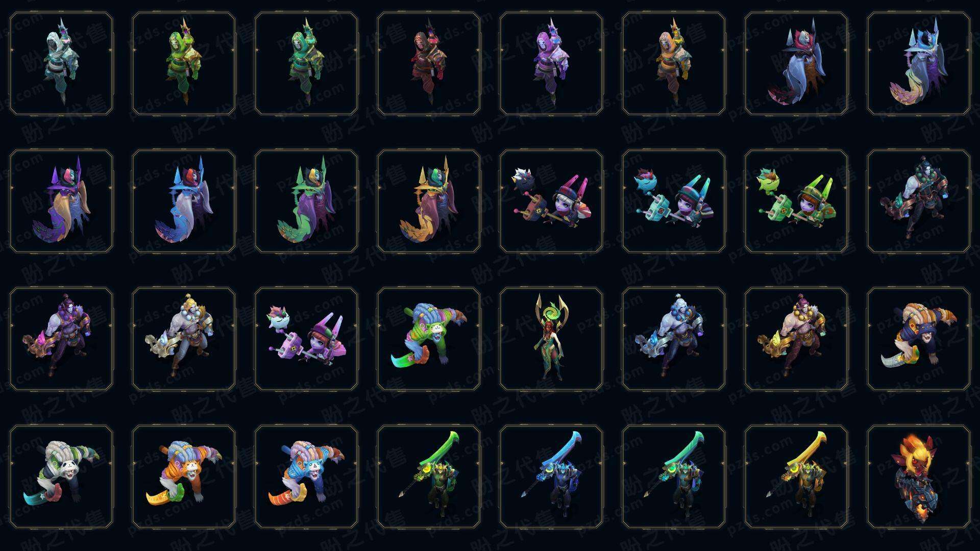Select the dark teal warrior with topknot
Image resolution: width=980 pixels, height=551 pixels.
tap(919, 201)
